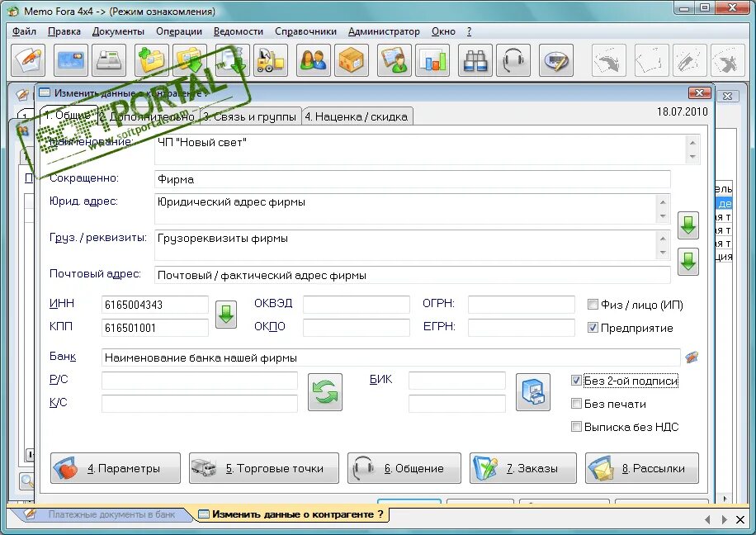This screenshot has width=756, height=535.
Task: Click the Сокращенно field containing Фирма
Action: [412, 179]
